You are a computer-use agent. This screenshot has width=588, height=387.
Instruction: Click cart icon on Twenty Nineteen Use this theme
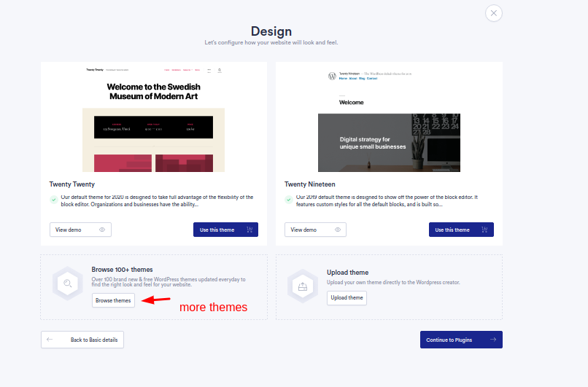coord(484,230)
